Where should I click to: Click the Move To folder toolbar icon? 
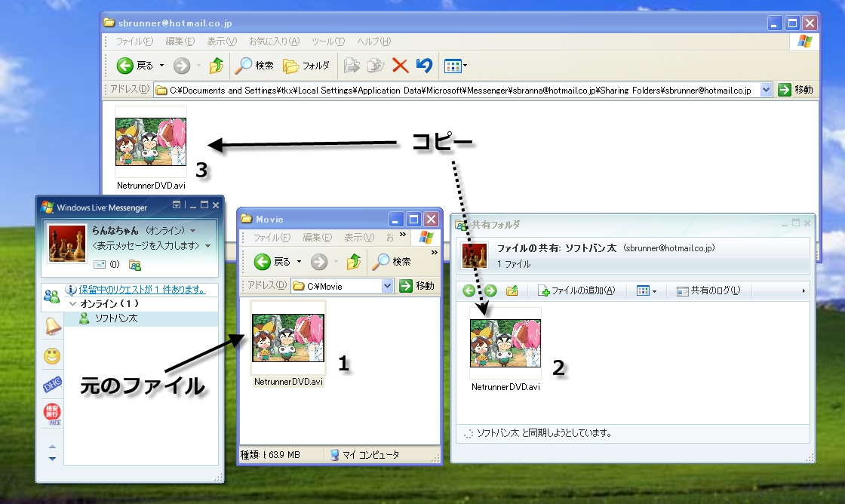(352, 66)
